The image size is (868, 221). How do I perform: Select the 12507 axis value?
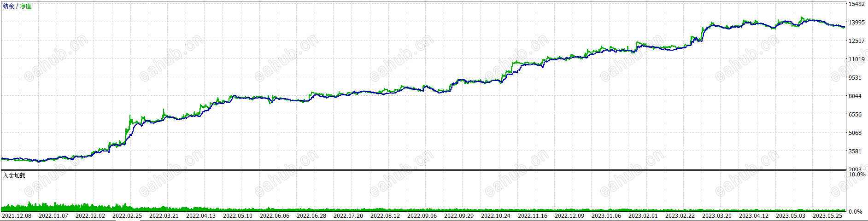856,41
